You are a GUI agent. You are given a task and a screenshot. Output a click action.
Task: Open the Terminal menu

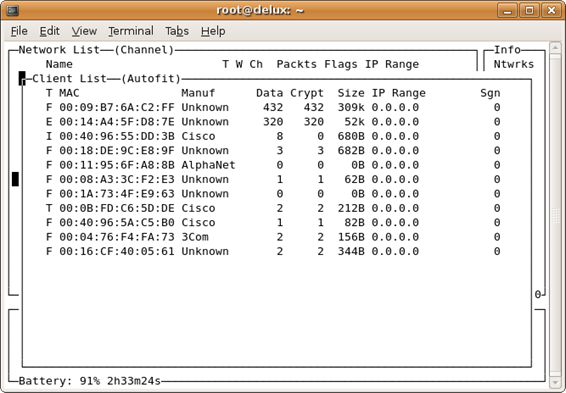pos(131,31)
